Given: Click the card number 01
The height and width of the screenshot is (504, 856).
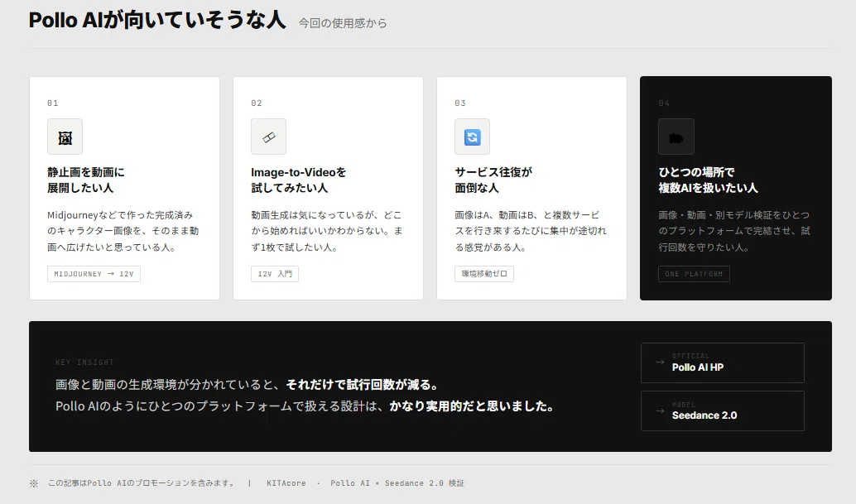Looking at the screenshot, I should pyautogui.click(x=53, y=103).
